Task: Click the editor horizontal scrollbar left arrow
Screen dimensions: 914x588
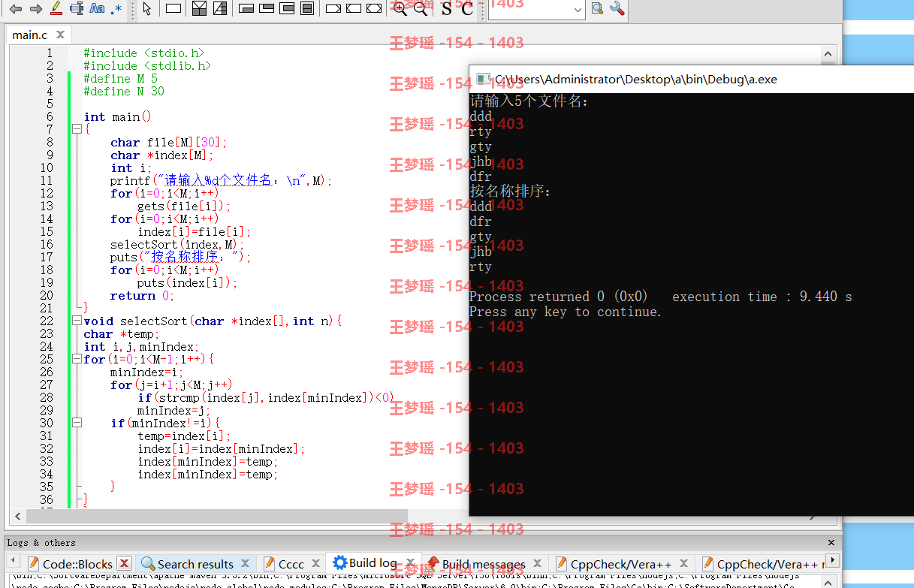Action: coord(18,517)
